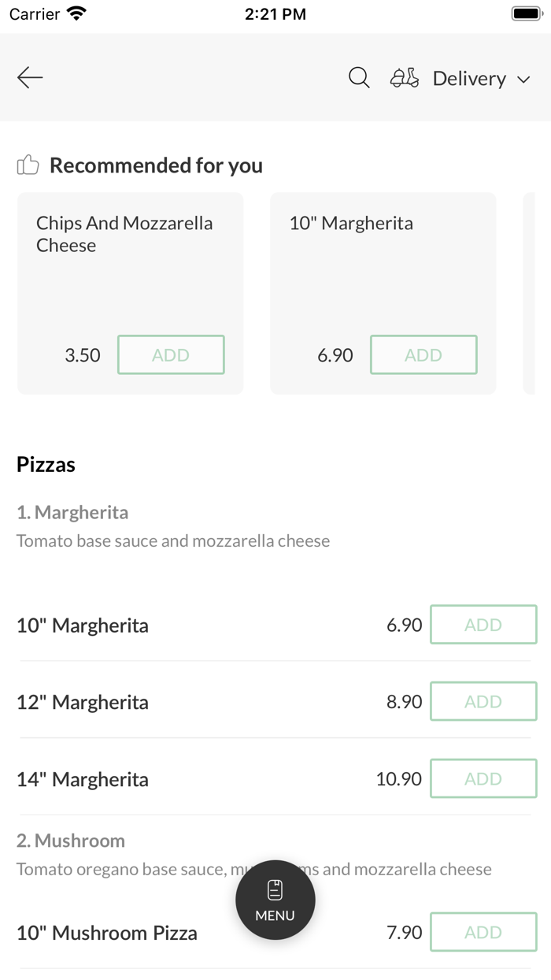The height and width of the screenshot is (980, 551).
Task: Switch delivery mode via Delivery selector
Action: click(x=469, y=78)
